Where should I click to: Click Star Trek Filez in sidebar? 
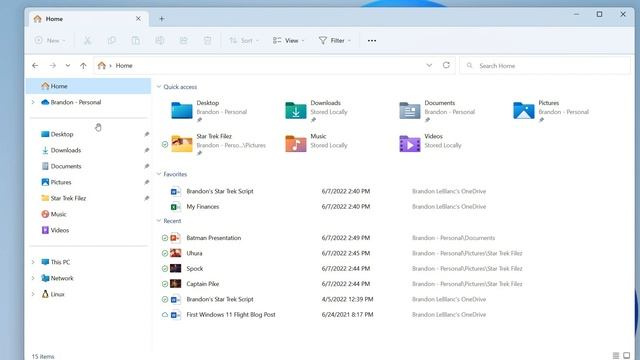[x=88, y=198]
